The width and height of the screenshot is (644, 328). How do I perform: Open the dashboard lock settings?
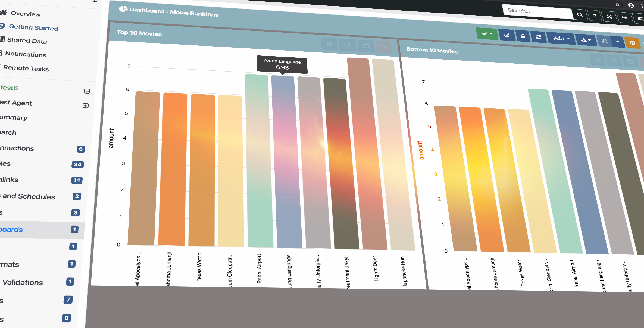(x=523, y=36)
